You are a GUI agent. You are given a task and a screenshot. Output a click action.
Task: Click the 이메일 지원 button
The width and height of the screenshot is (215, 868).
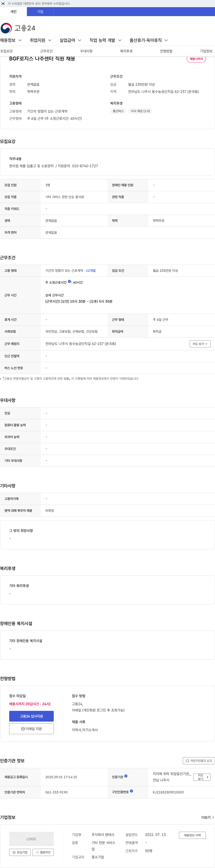31,729
